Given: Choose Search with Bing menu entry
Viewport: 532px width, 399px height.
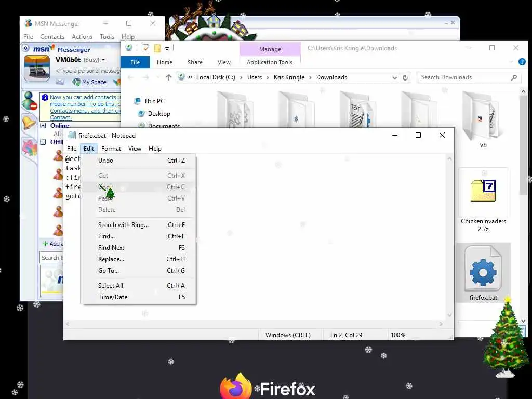Looking at the screenshot, I should click(x=138, y=225).
